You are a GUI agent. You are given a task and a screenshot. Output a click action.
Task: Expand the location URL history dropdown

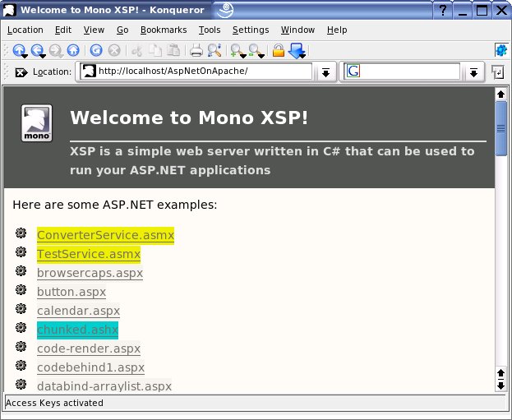325,72
